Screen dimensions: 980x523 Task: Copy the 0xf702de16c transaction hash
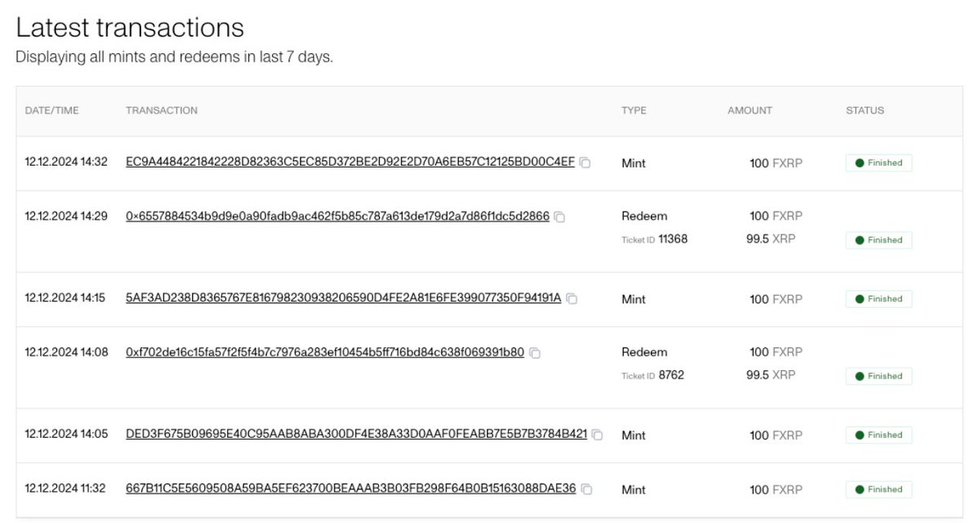(535, 353)
